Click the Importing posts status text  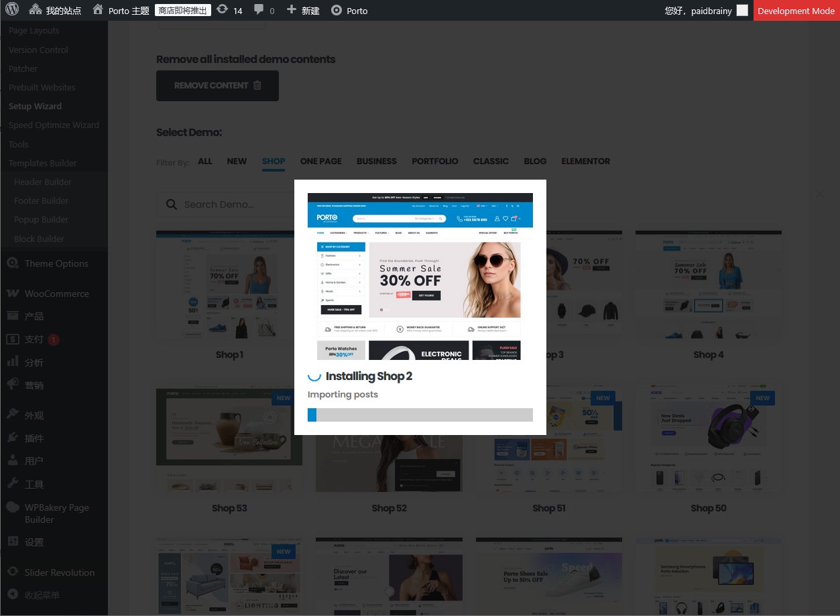[x=343, y=394]
